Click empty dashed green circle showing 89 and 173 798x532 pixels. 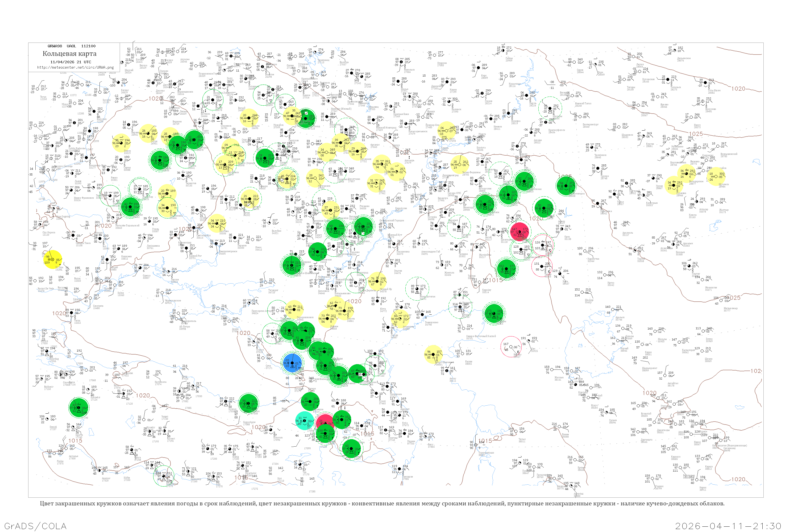tap(417, 289)
